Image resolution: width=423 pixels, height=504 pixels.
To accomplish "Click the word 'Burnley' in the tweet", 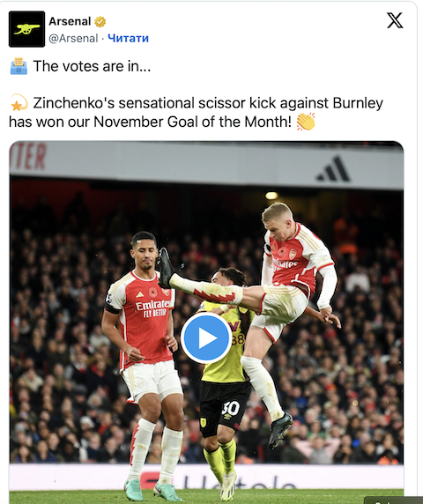I will pos(358,103).
